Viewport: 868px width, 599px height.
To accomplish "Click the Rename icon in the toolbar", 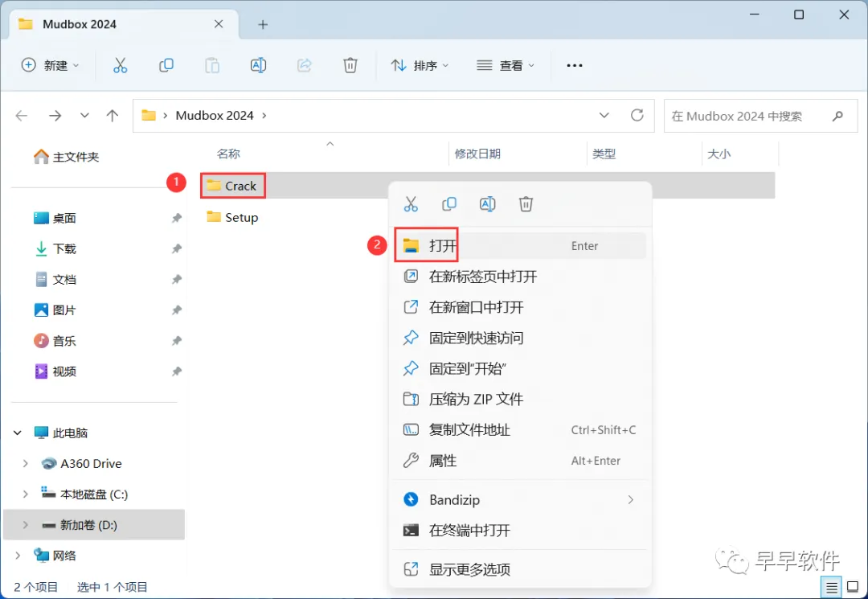I will coord(258,65).
